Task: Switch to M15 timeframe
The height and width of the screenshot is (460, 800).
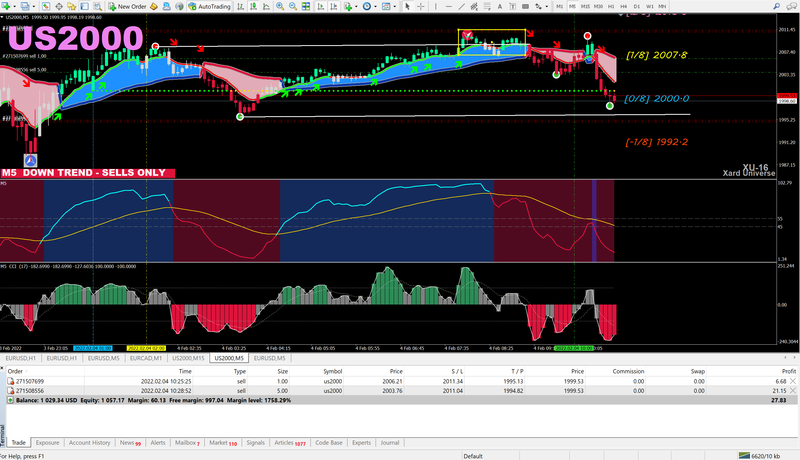Action: coord(585,6)
